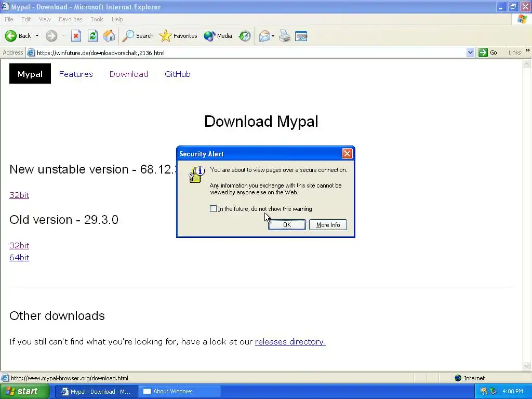Open the releases directory link
Image resolution: width=532 pixels, height=399 pixels.
(290, 342)
